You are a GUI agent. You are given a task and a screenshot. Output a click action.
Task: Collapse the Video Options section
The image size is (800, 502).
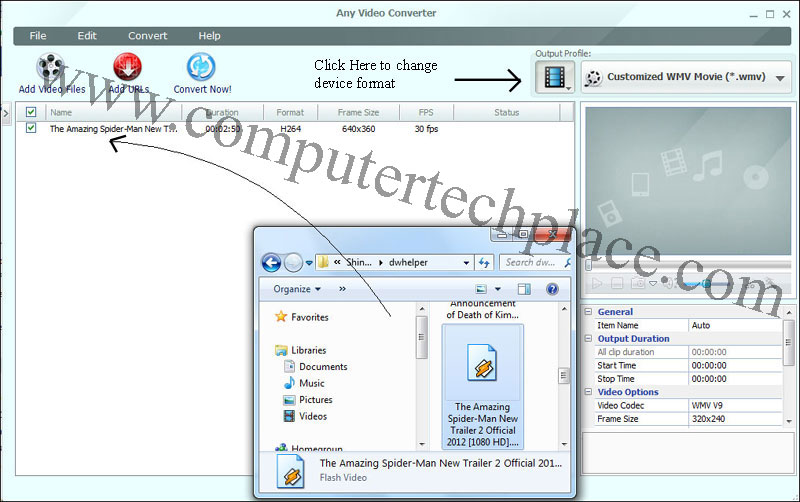588,392
